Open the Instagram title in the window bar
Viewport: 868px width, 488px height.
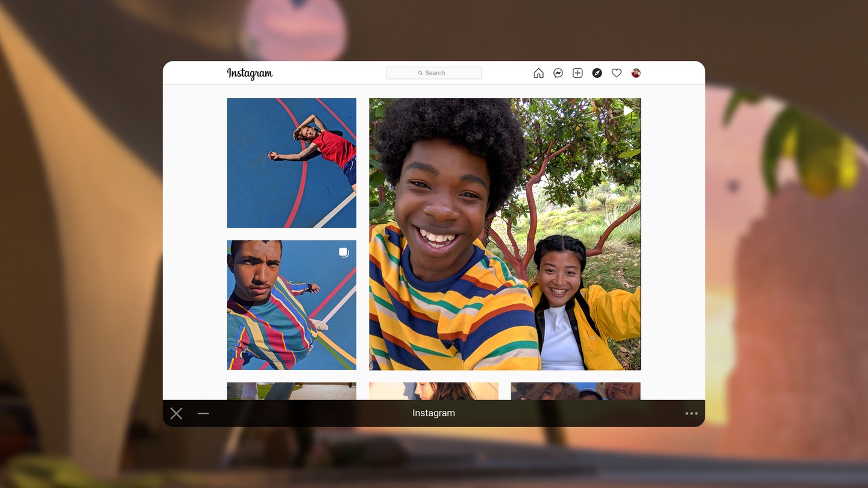tap(433, 413)
